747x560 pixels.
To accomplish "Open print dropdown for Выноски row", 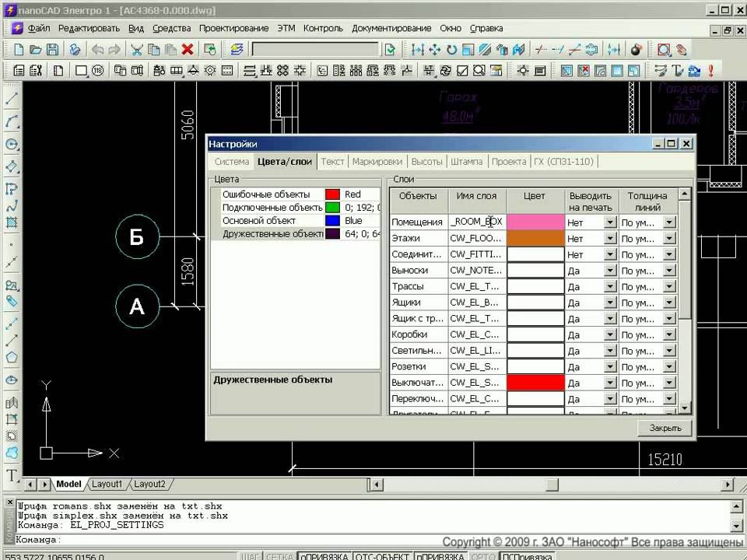I will click(610, 271).
